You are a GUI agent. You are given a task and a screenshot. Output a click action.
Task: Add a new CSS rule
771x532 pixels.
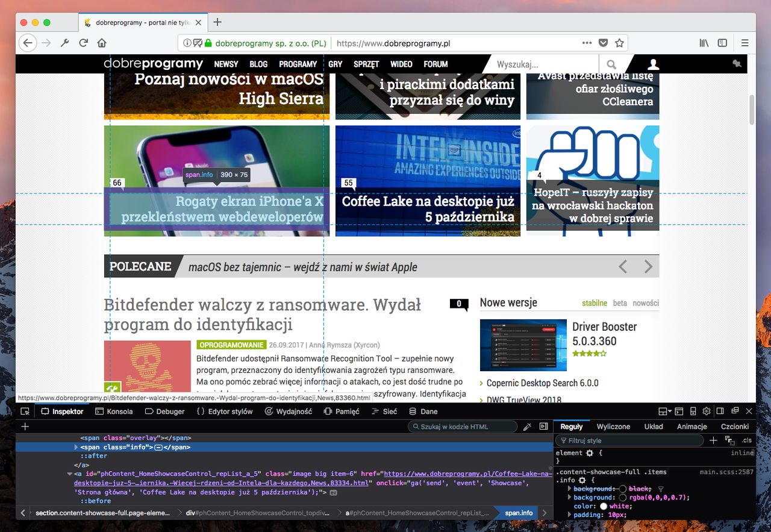(713, 440)
